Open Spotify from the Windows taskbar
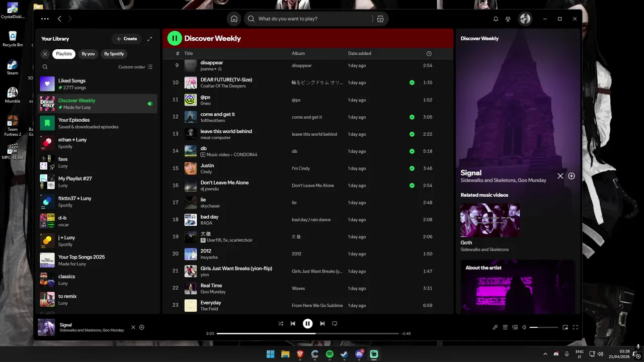This screenshot has width=644, height=362. (330, 354)
